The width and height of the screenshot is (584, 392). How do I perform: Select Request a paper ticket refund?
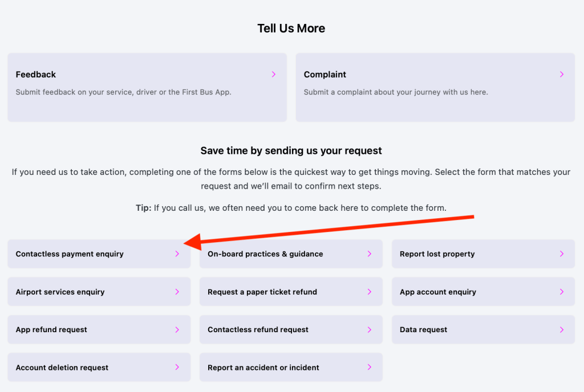click(x=262, y=292)
